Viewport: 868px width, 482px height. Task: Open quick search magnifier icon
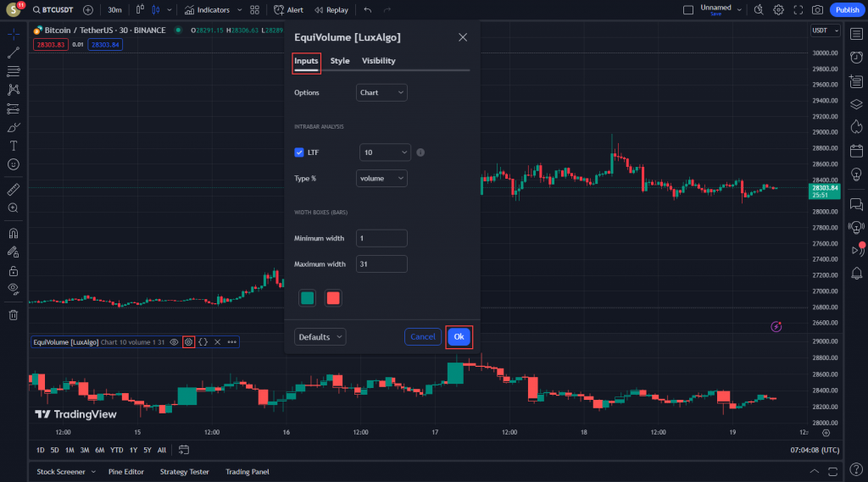[759, 10]
